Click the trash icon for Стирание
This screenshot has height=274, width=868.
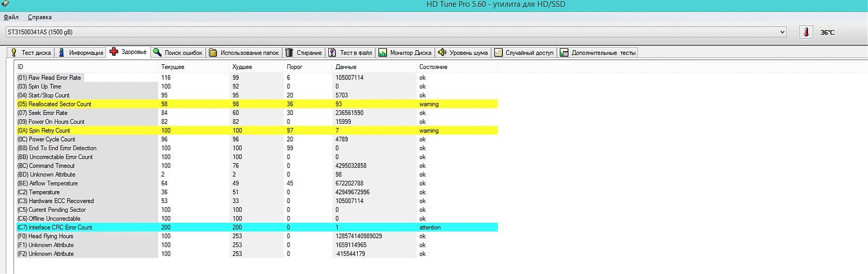point(289,53)
